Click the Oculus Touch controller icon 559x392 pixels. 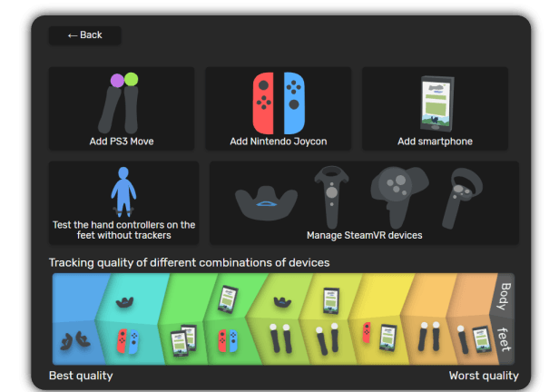[399, 197]
